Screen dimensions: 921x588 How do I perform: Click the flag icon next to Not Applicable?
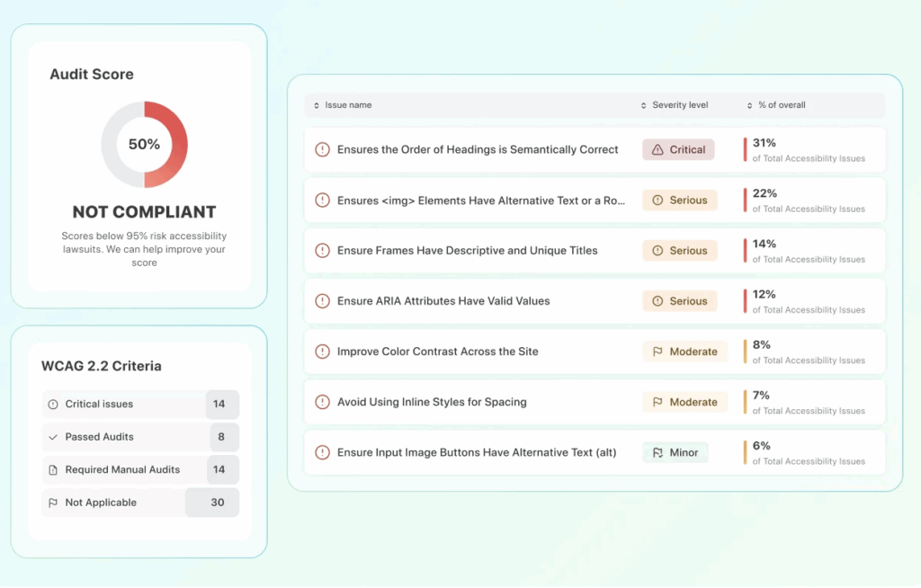pyautogui.click(x=54, y=503)
